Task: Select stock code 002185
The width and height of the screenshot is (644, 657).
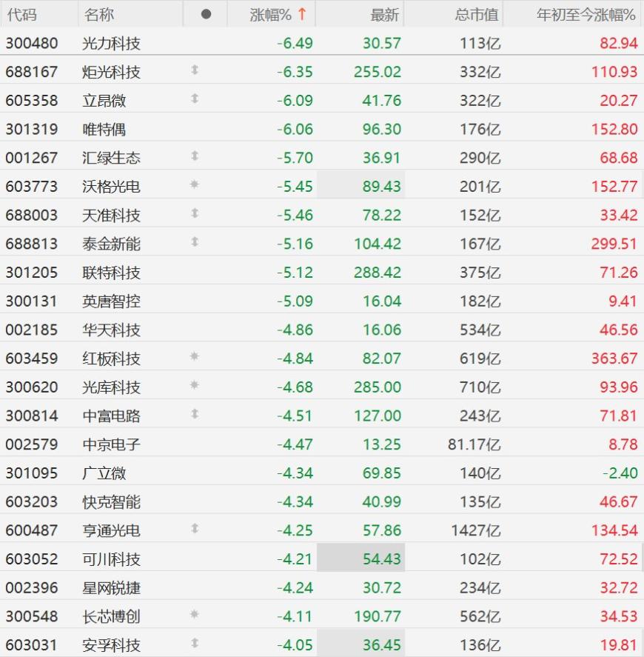Action: pyautogui.click(x=31, y=330)
